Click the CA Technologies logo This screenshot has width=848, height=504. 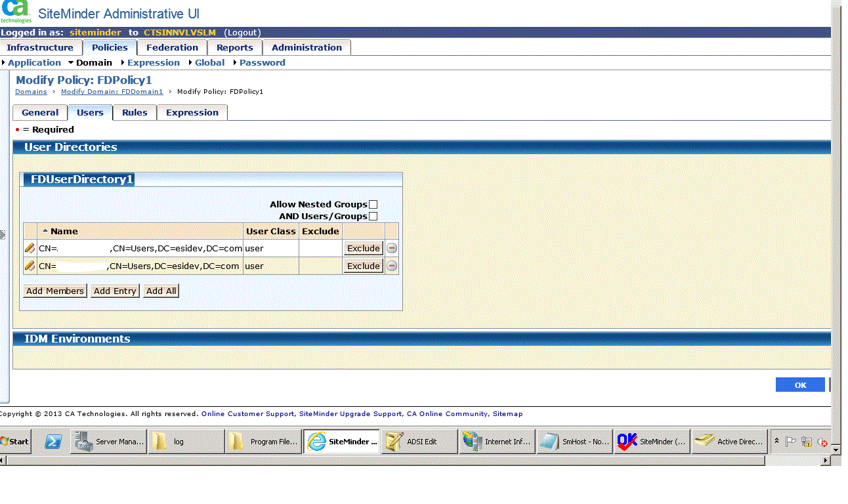pyautogui.click(x=16, y=12)
